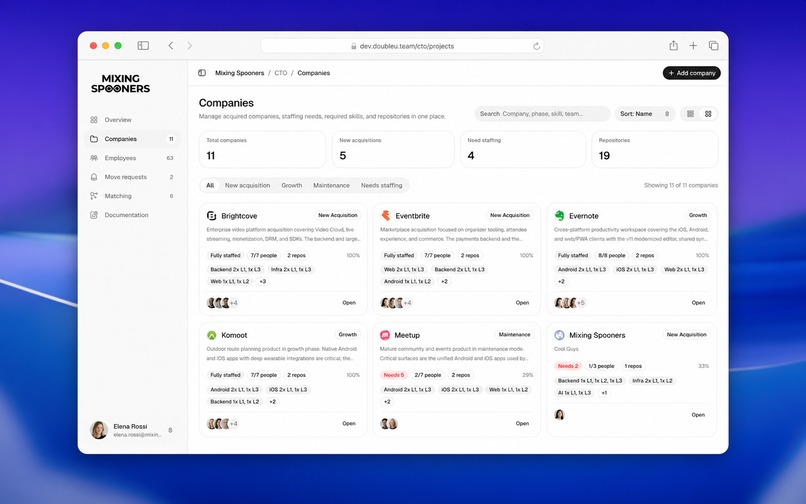The height and width of the screenshot is (504, 806).
Task: Click the browser address bar
Action: click(402, 46)
